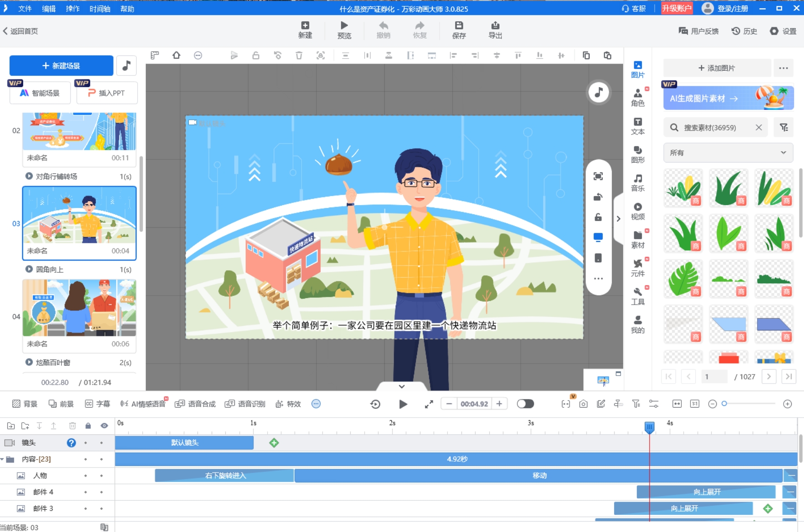Toggle the lock icon in timeline header
The width and height of the screenshot is (804, 532).
88,426
